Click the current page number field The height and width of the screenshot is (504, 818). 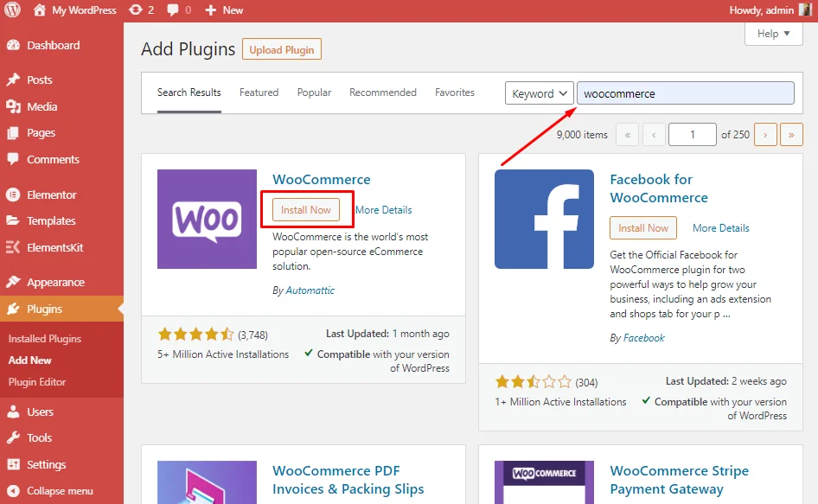[x=693, y=135]
